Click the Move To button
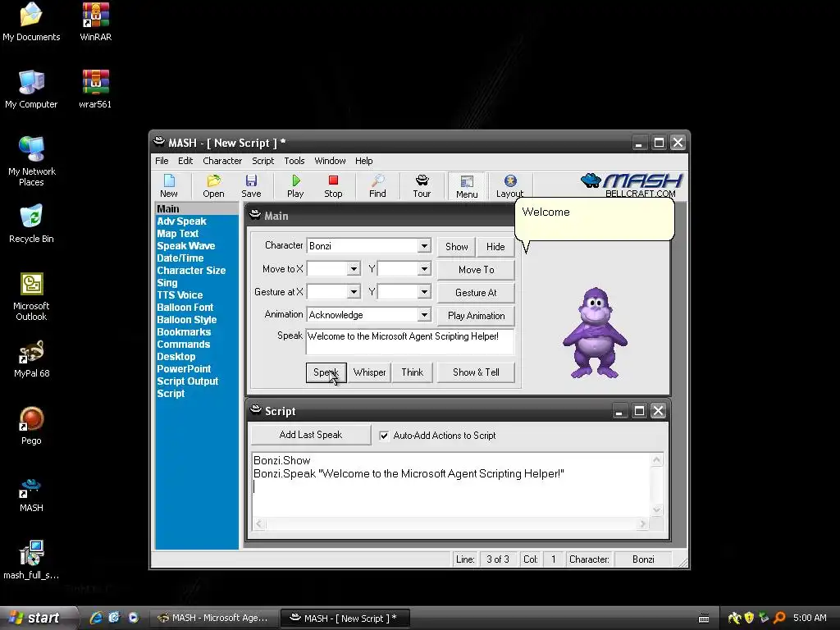 [x=477, y=269]
